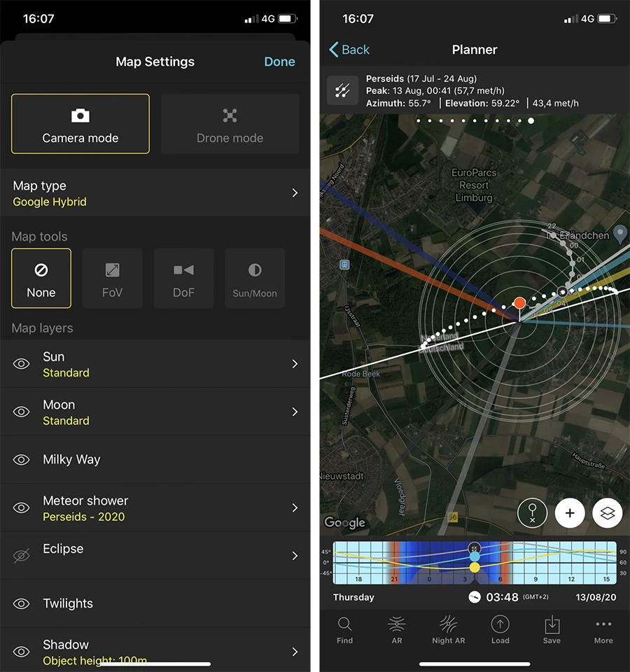Select Camera mode

(x=80, y=124)
